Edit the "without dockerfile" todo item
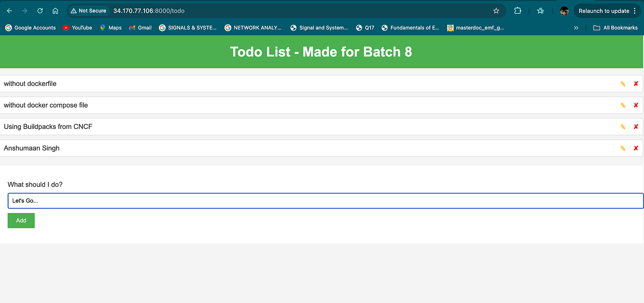644x303 pixels. click(623, 83)
